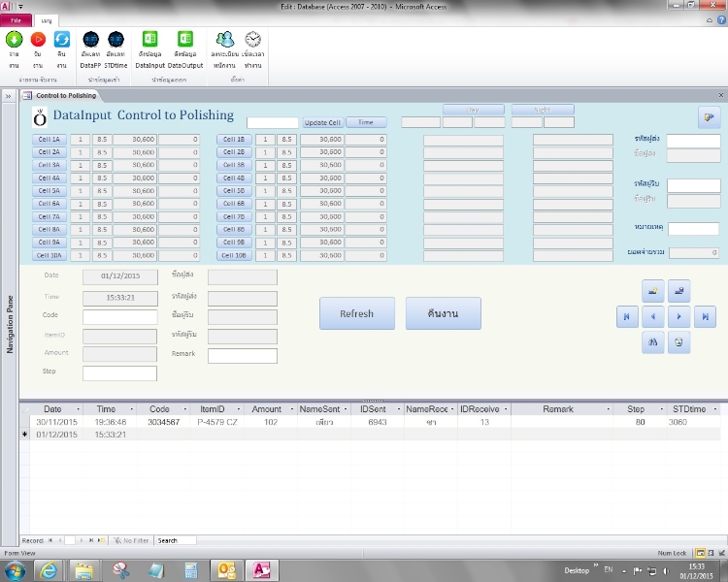Click the Update Cell button
Viewport: 728px width, 582px height.
click(322, 123)
